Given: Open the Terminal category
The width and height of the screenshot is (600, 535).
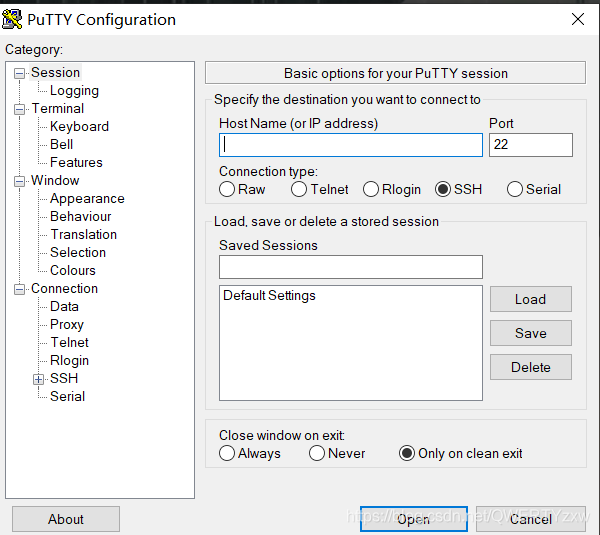Looking at the screenshot, I should pyautogui.click(x=57, y=108).
